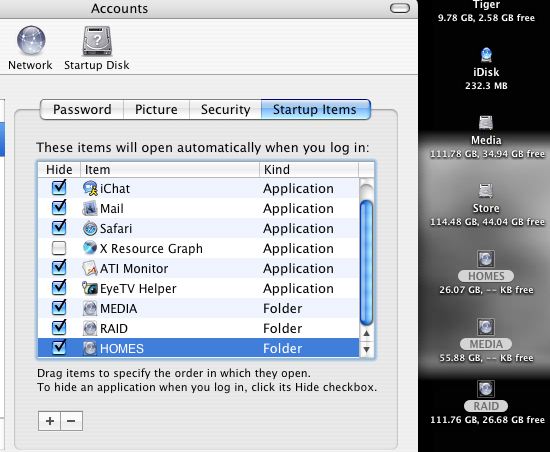The image size is (550, 452).
Task: Click the Store volume label on desktop
Action: click(x=486, y=208)
